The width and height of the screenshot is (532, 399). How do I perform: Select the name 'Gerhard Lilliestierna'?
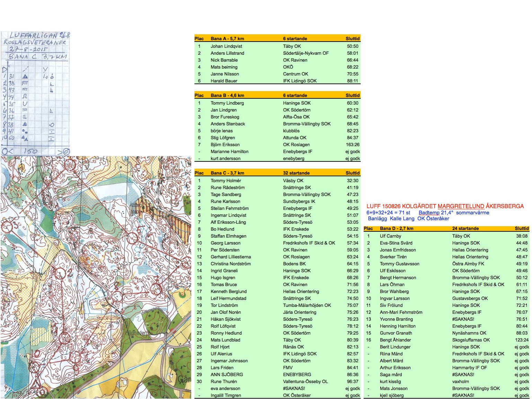(x=231, y=257)
